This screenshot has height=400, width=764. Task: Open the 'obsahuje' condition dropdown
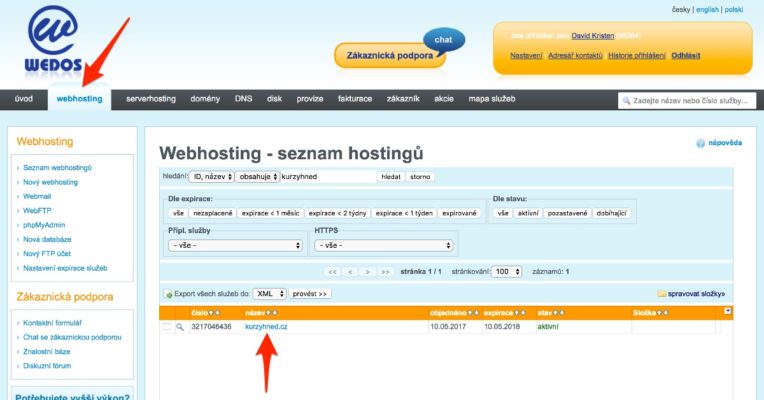(258, 177)
